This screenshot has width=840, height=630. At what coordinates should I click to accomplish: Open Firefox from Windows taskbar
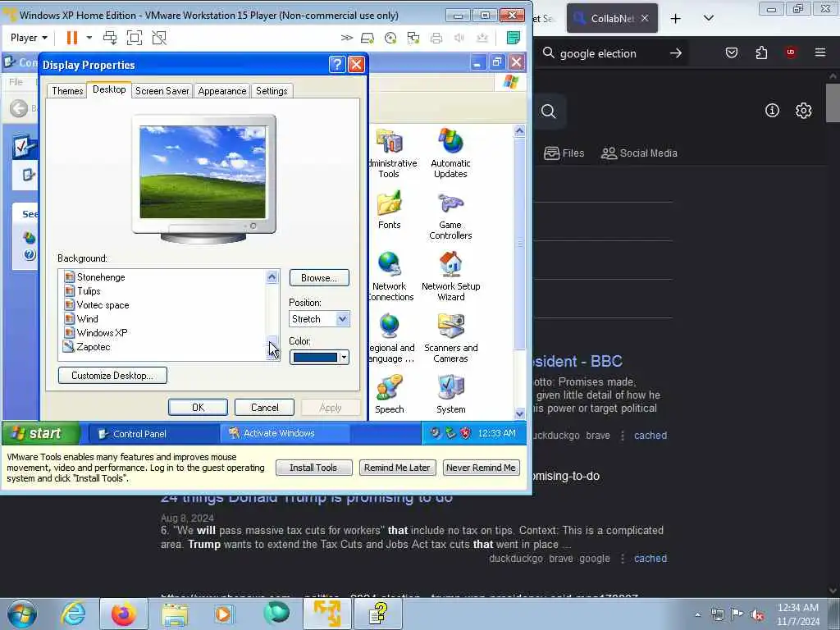124,614
